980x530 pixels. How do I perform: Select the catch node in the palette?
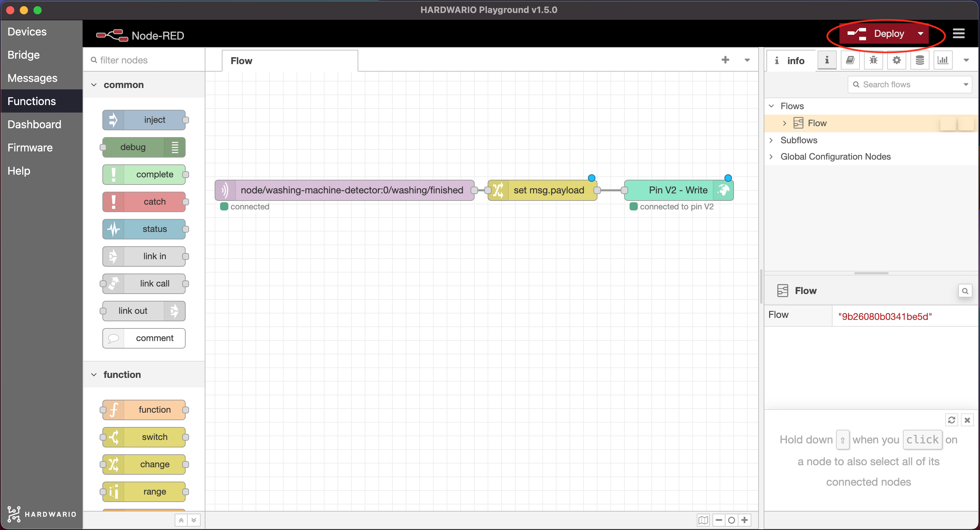tap(144, 202)
